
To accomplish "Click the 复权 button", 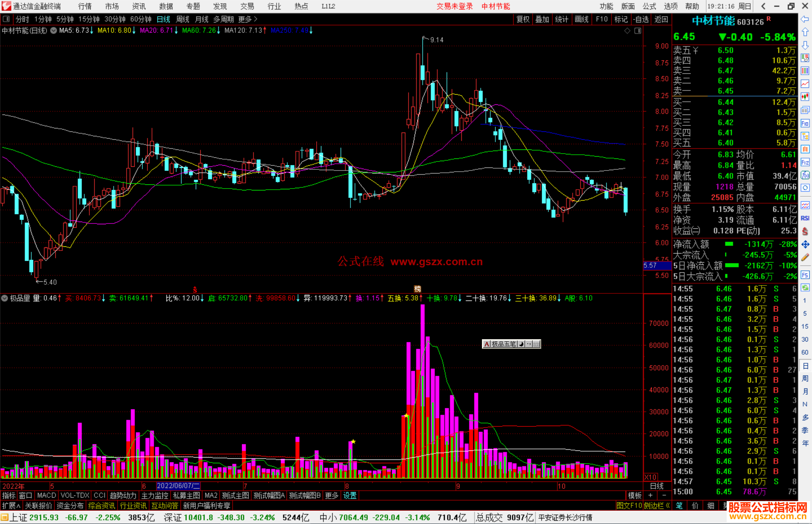I will [523, 19].
